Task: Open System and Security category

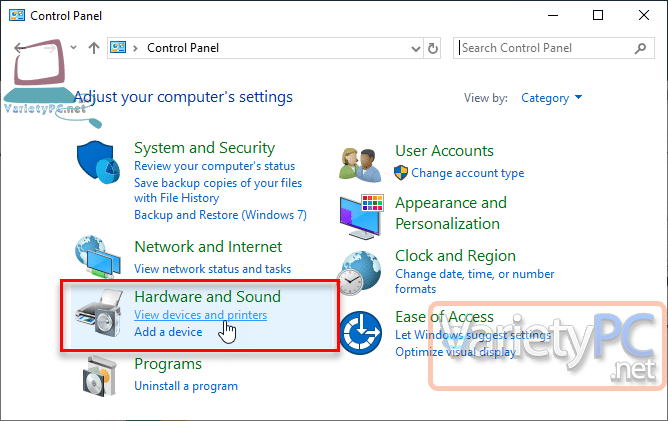Action: click(x=204, y=148)
